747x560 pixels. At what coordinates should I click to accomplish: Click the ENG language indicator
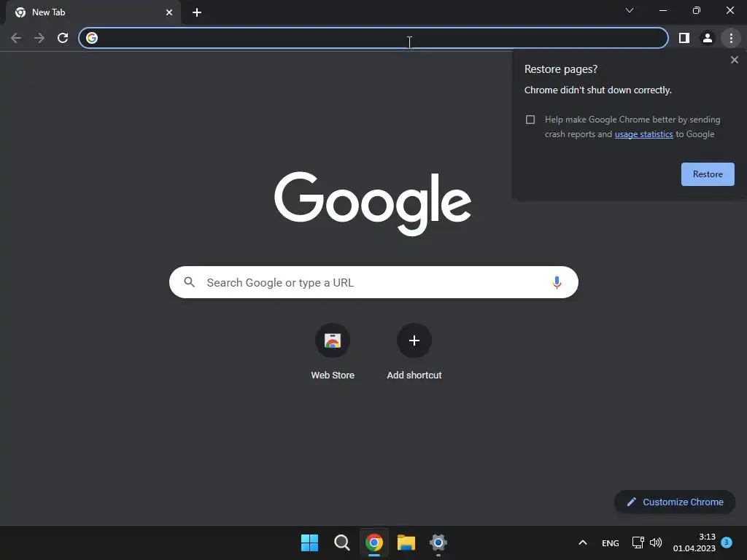(x=611, y=542)
